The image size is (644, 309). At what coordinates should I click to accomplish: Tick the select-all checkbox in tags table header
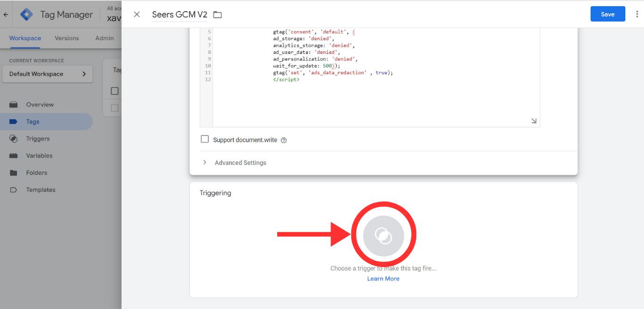click(115, 91)
